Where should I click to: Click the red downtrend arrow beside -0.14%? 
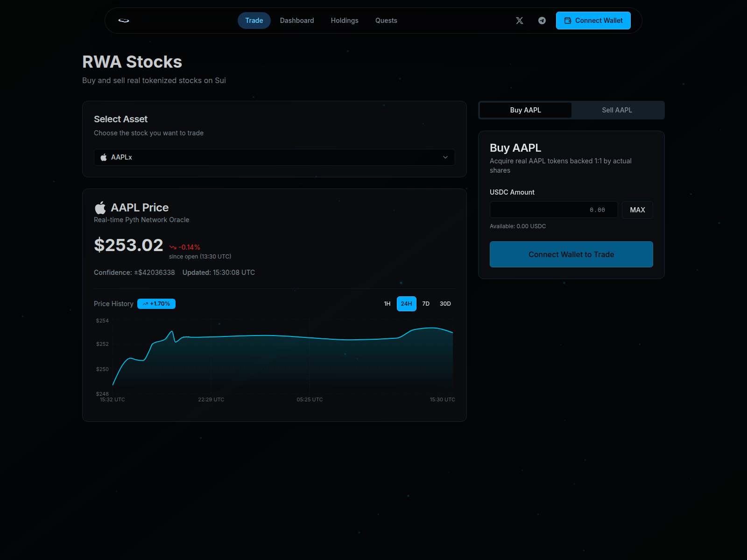click(x=173, y=247)
